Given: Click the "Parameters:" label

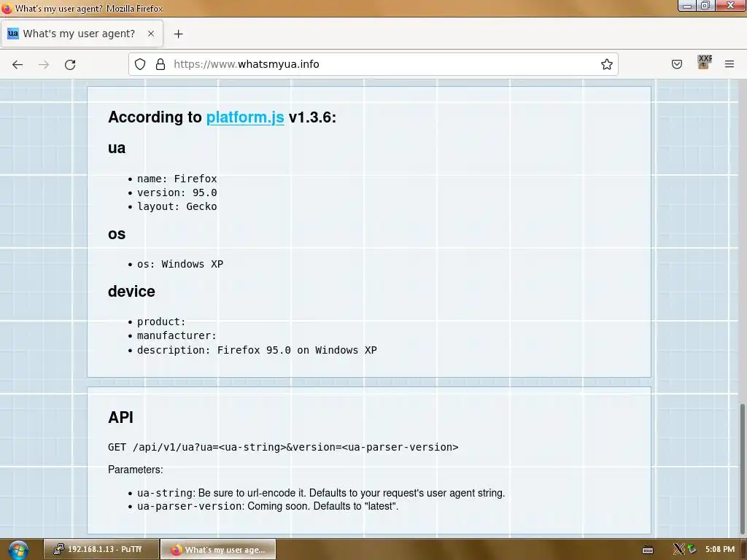Looking at the screenshot, I should [135, 470].
